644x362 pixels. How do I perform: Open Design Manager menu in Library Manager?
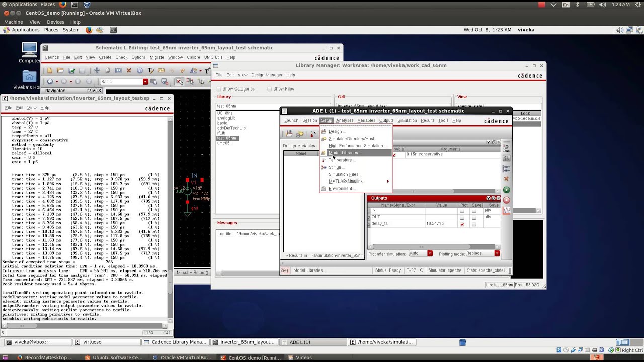(x=267, y=75)
